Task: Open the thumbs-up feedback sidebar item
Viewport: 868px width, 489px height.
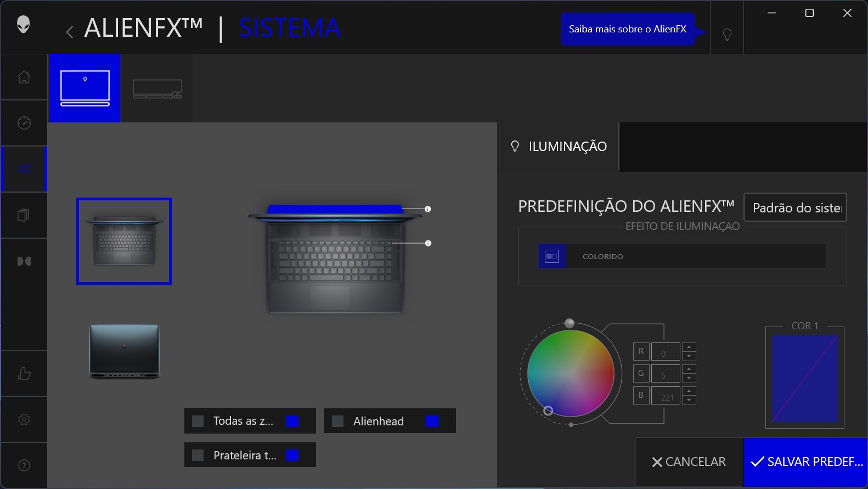Action: [x=24, y=373]
